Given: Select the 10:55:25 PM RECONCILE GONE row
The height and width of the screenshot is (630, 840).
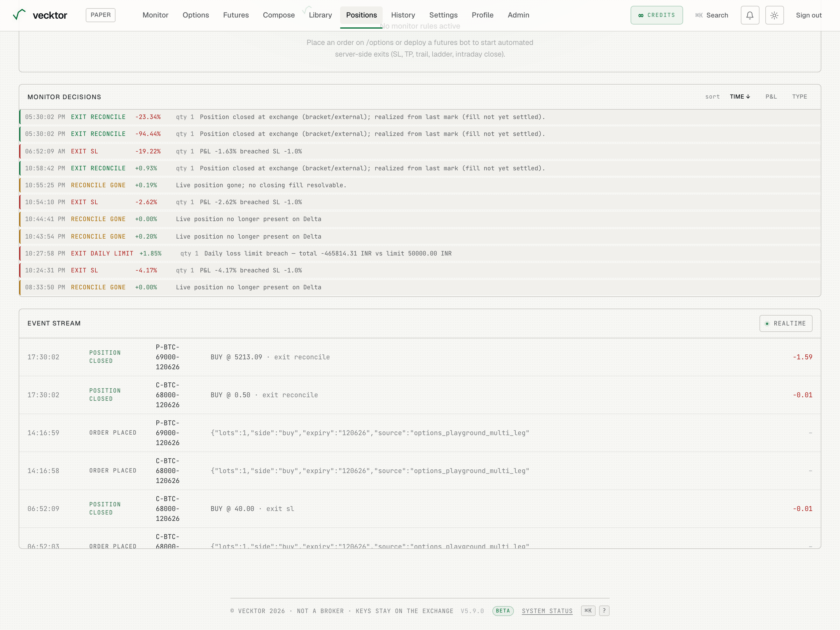Looking at the screenshot, I should 420,185.
